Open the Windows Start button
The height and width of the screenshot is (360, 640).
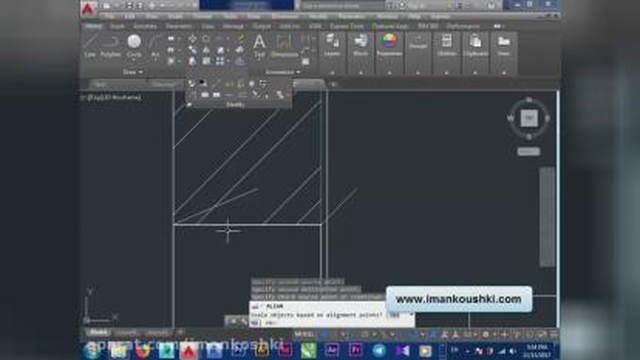(92, 351)
